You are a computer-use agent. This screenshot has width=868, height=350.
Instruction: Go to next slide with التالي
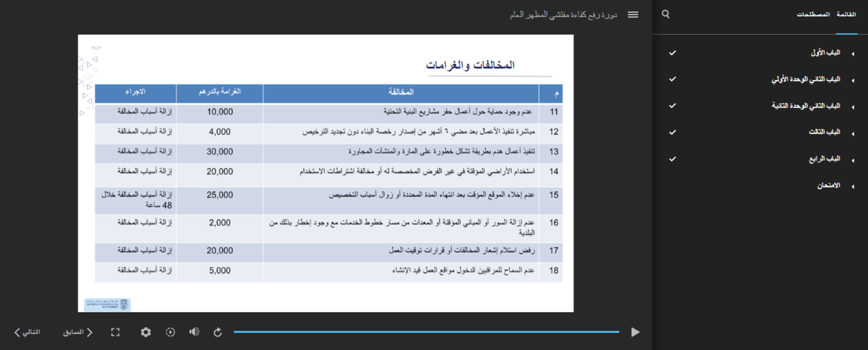(27, 332)
